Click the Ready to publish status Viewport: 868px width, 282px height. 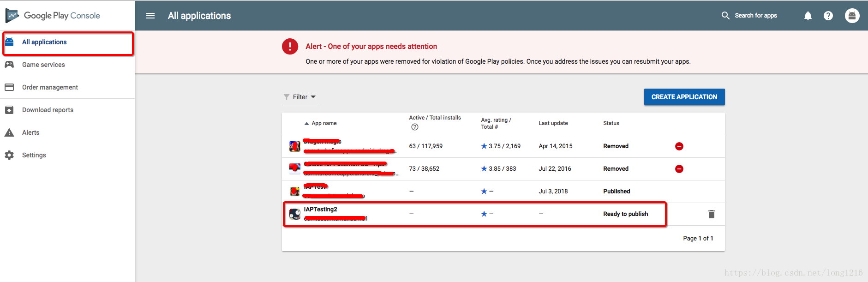click(x=625, y=214)
